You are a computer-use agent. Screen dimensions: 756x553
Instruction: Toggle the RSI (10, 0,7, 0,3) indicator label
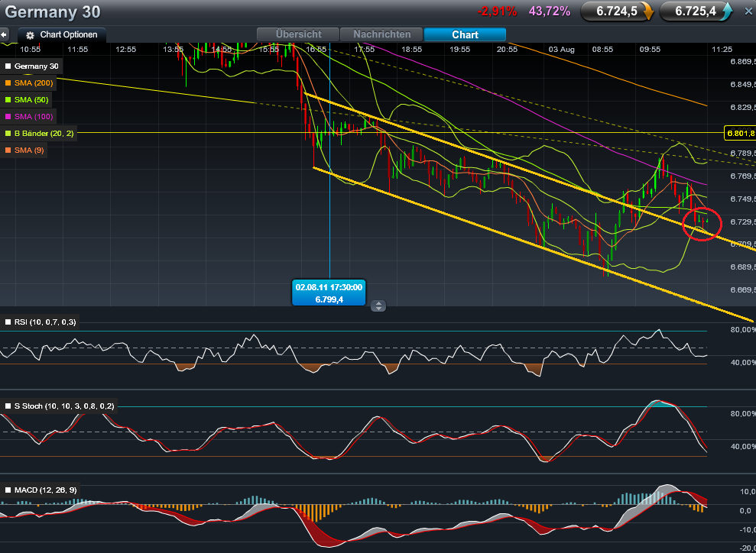pos(40,322)
